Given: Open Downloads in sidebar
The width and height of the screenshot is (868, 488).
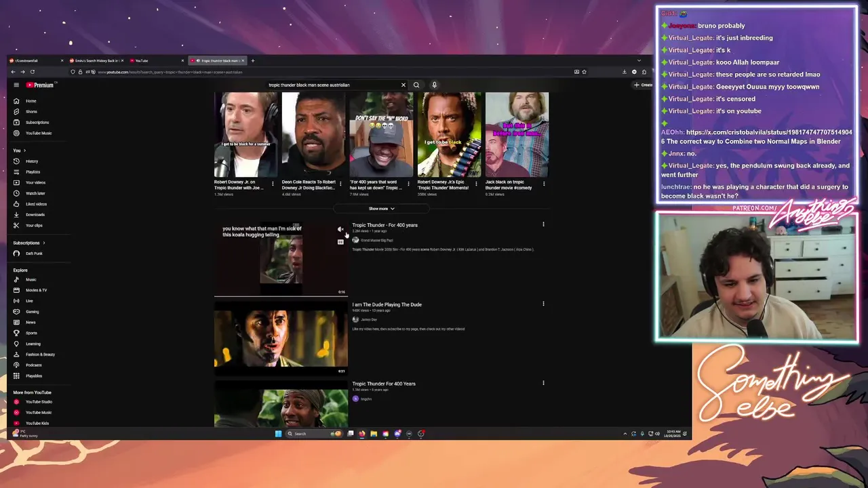Looking at the screenshot, I should 35,215.
